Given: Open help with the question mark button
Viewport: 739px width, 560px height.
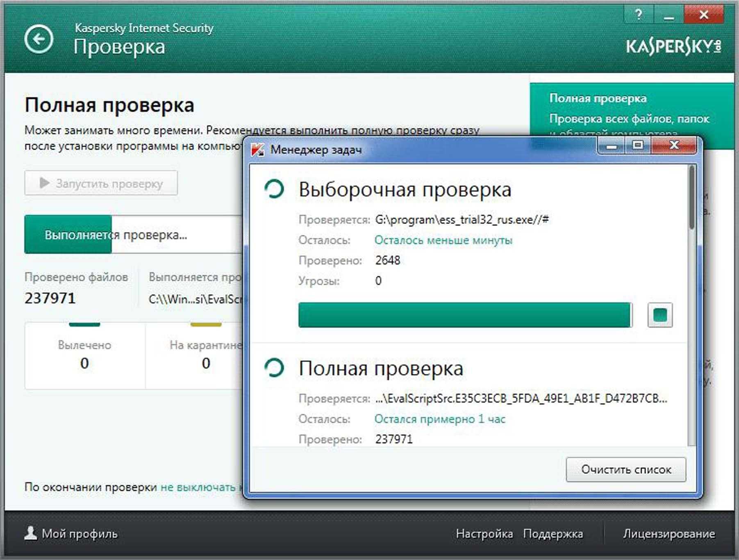Looking at the screenshot, I should pos(638,15).
